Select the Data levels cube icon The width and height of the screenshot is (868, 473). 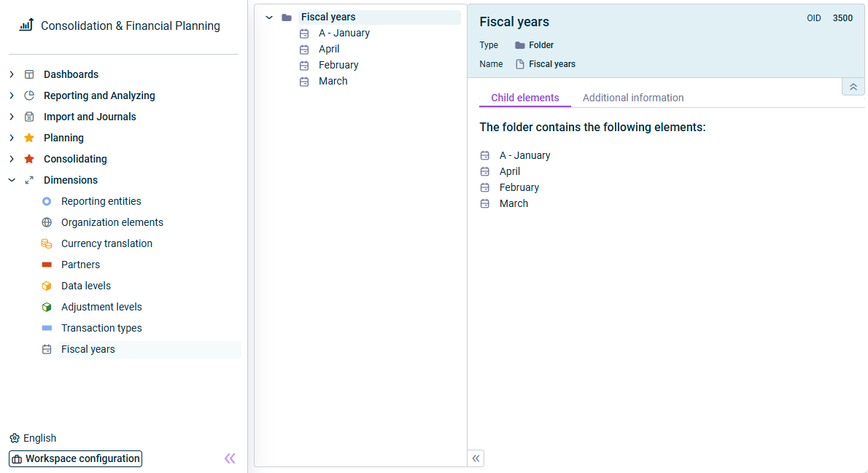47,286
